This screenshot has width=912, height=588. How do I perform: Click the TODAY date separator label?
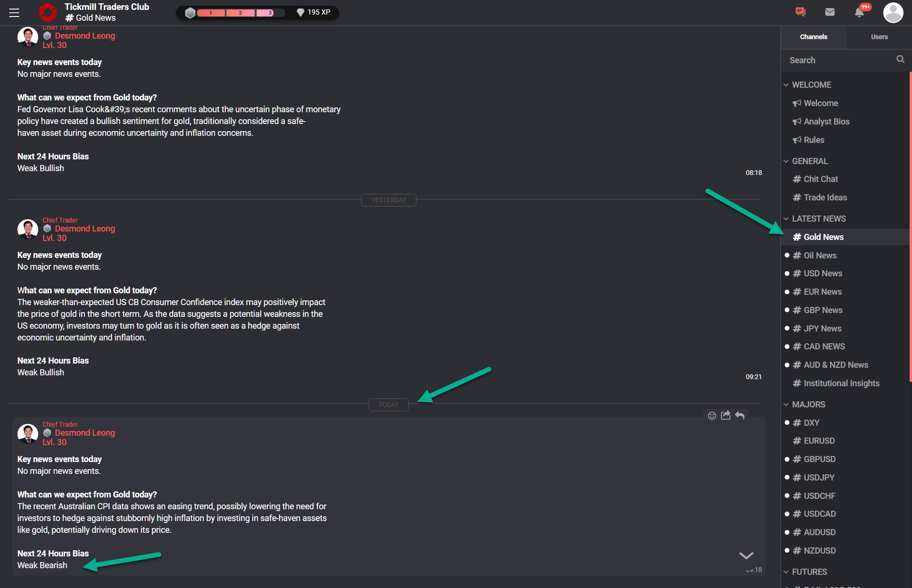(x=389, y=405)
